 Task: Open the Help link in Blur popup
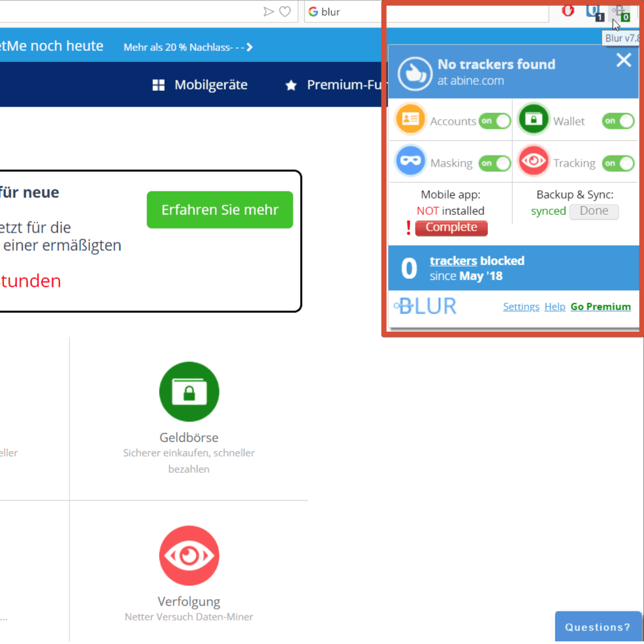click(x=555, y=306)
